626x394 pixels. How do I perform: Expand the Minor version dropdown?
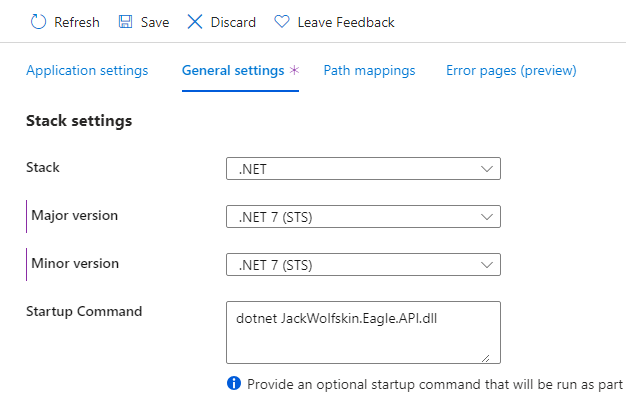click(363, 264)
